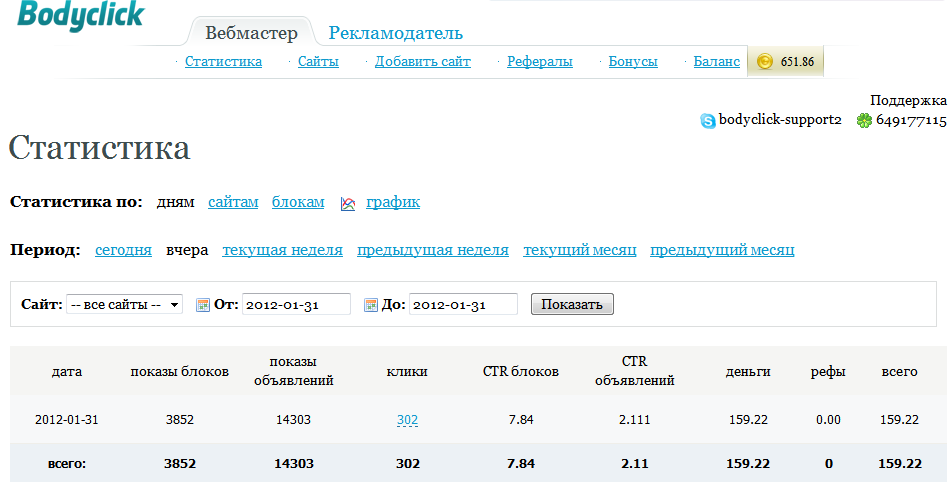
Task: Focus the До date field
Action: [463, 304]
